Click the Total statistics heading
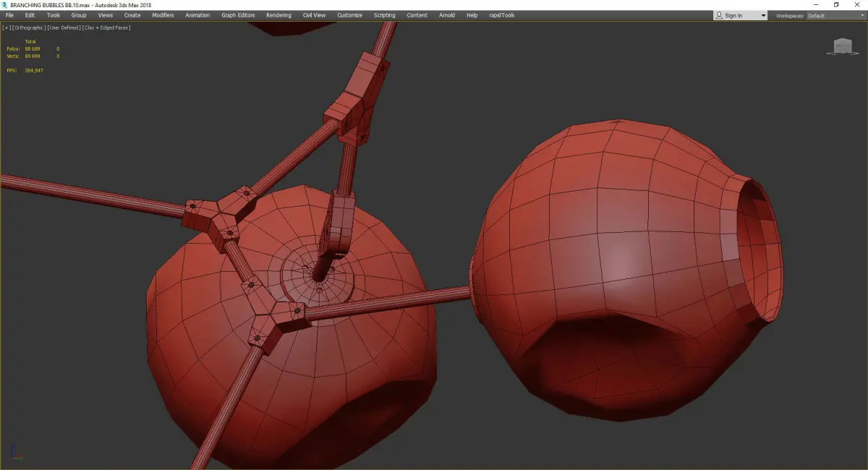868x470 pixels. (x=30, y=41)
